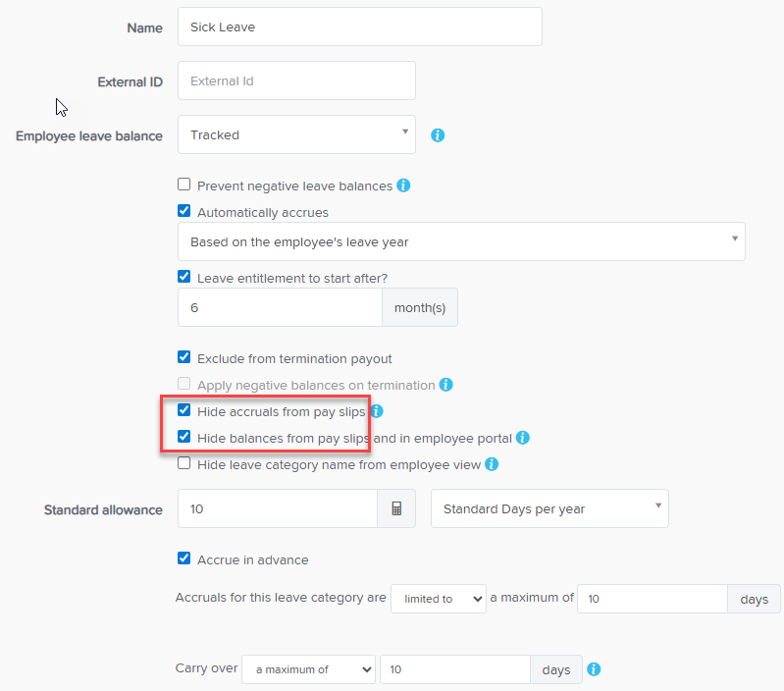Click info icon beside Apply negative balances on termination
The width and height of the screenshot is (784, 691).
445,385
